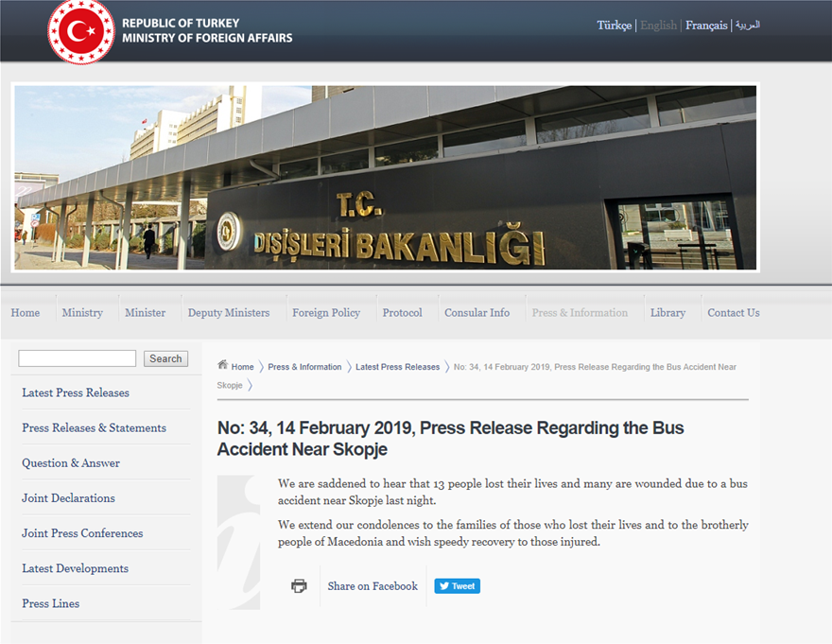The image size is (832, 644).
Task: Click the Dışişleri Bakanlığı building banner image
Action: coord(385,178)
